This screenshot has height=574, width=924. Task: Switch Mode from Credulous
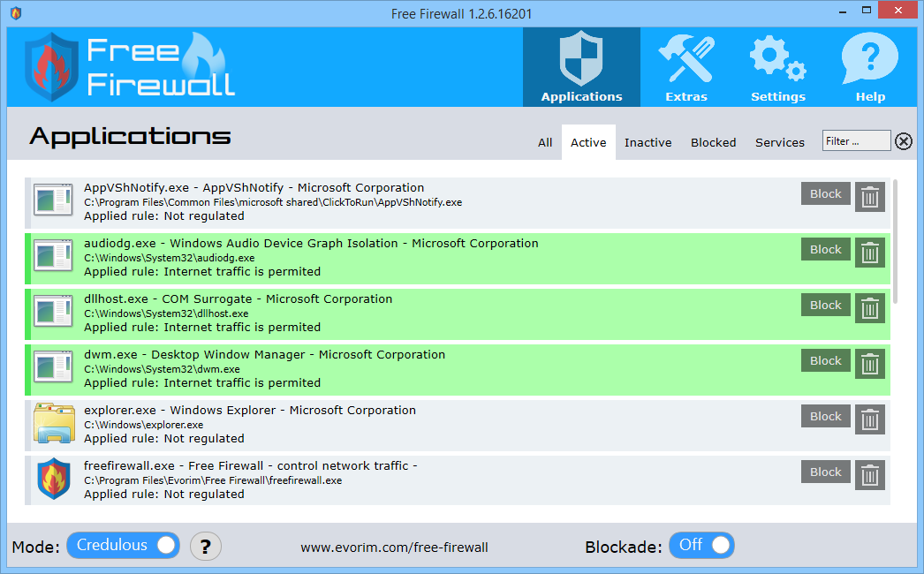[123, 545]
